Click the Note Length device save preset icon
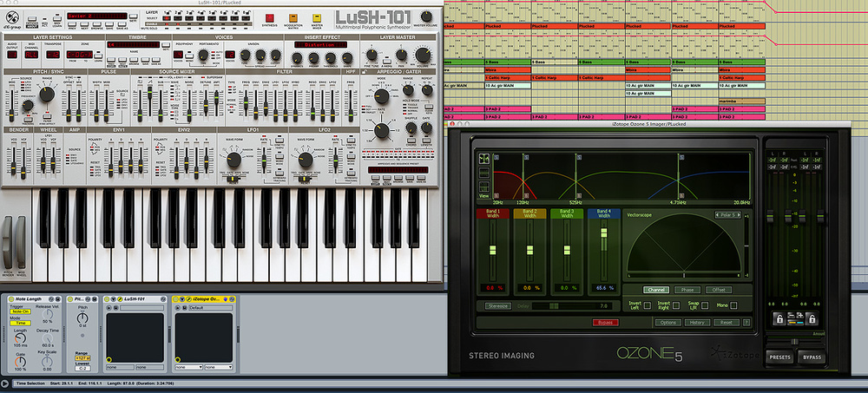This screenshot has height=393, width=868. pyautogui.click(x=57, y=299)
